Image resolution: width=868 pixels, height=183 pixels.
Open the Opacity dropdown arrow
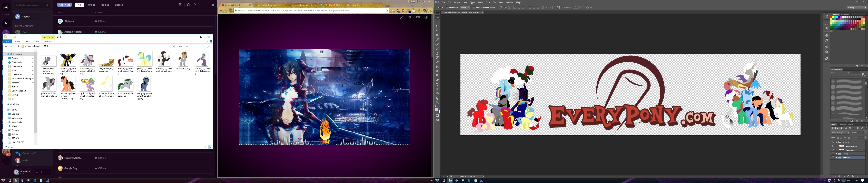click(x=866, y=133)
